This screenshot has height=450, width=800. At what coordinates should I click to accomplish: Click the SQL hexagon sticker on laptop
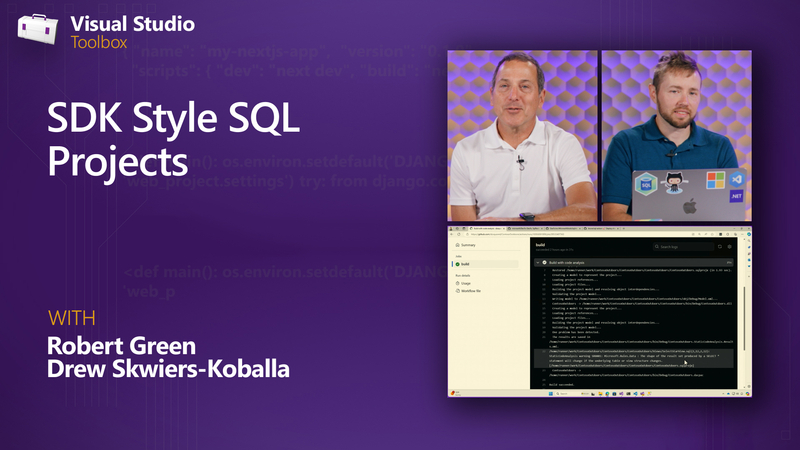click(647, 185)
